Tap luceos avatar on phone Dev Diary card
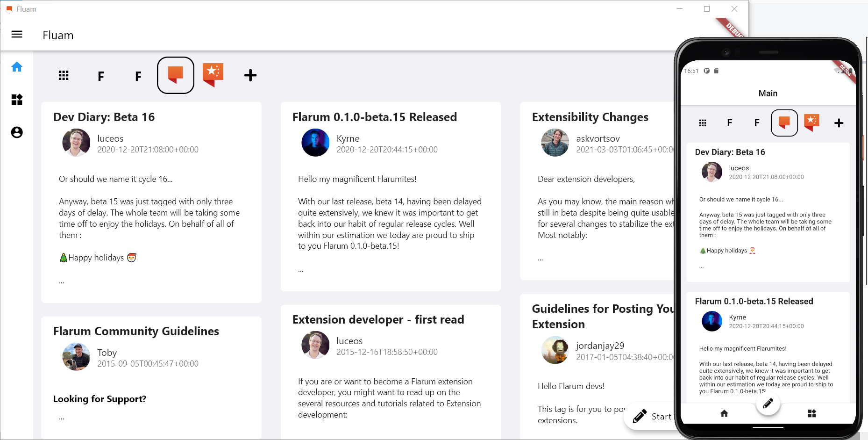 [712, 172]
